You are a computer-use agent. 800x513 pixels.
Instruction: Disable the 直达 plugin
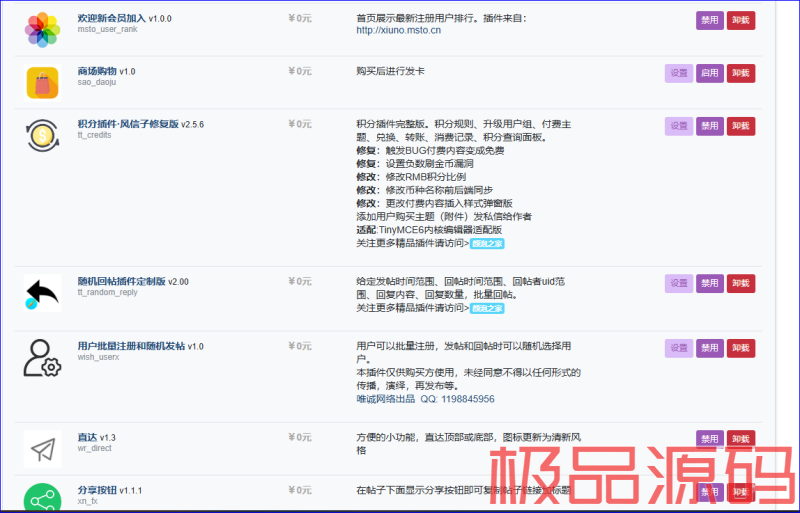[710, 439]
